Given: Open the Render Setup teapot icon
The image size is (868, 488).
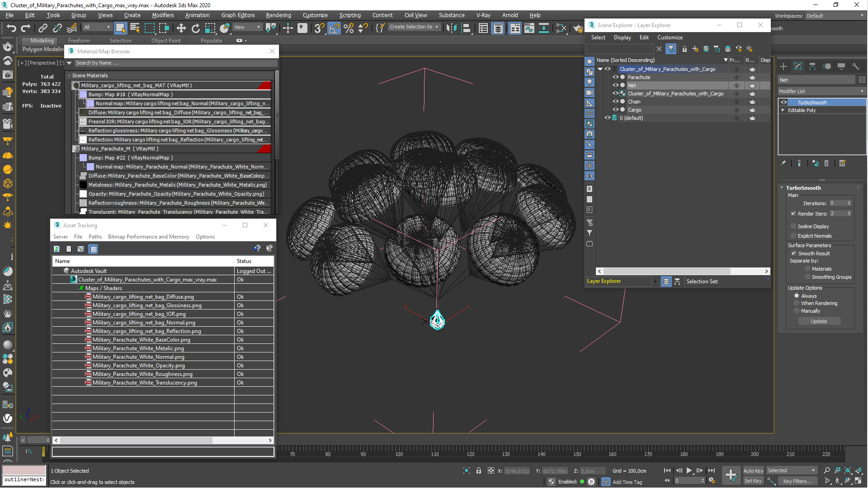Looking at the screenshot, I should pos(578,28).
